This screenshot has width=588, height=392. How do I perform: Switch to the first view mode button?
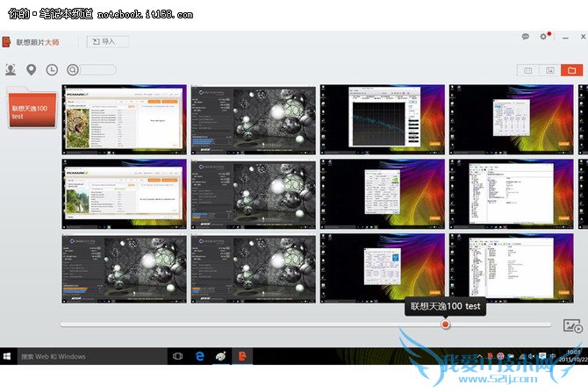click(x=528, y=70)
